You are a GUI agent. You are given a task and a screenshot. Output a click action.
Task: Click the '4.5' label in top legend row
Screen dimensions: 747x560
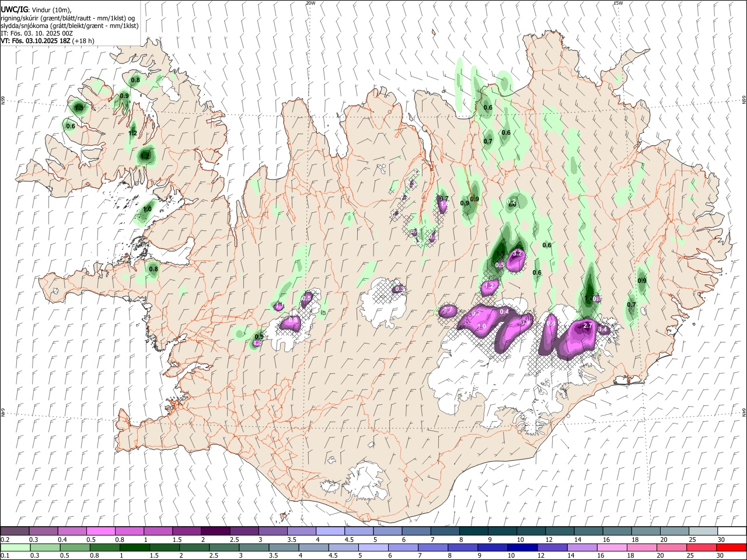pos(348,540)
